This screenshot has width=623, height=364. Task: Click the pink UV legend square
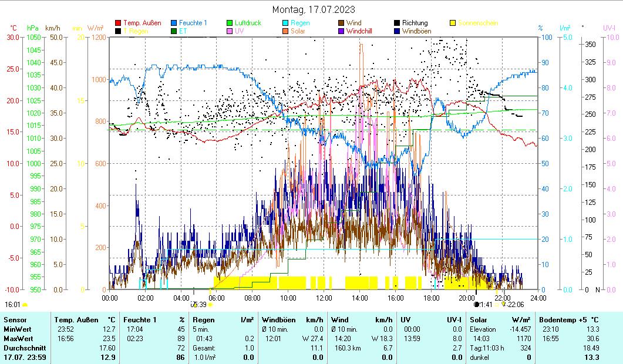pos(230,31)
